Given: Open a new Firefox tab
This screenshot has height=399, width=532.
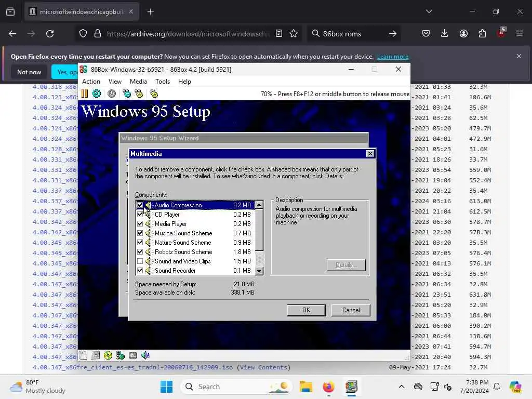Looking at the screenshot, I should [x=150, y=12].
